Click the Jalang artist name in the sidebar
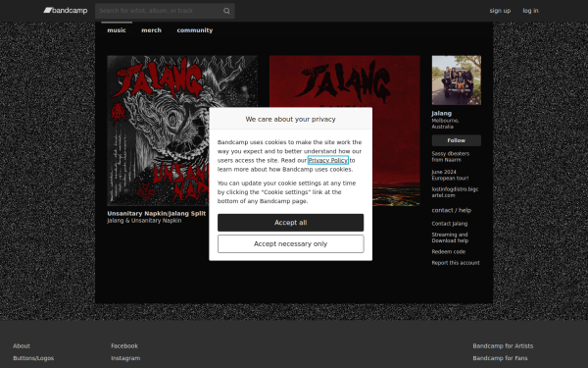 (441, 113)
